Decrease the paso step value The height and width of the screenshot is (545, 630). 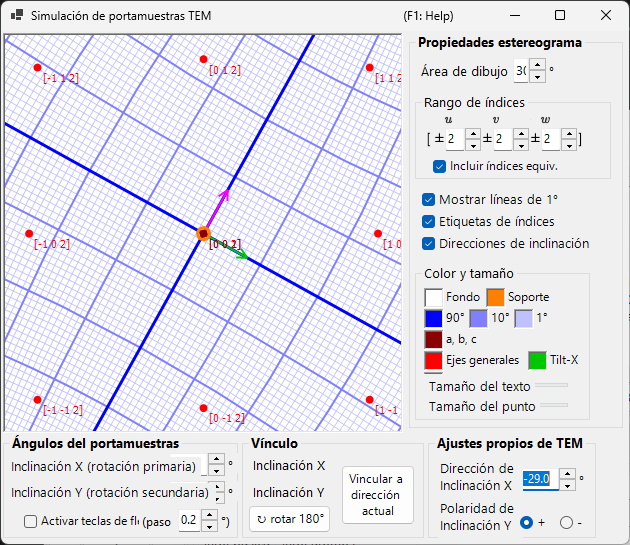(209, 526)
